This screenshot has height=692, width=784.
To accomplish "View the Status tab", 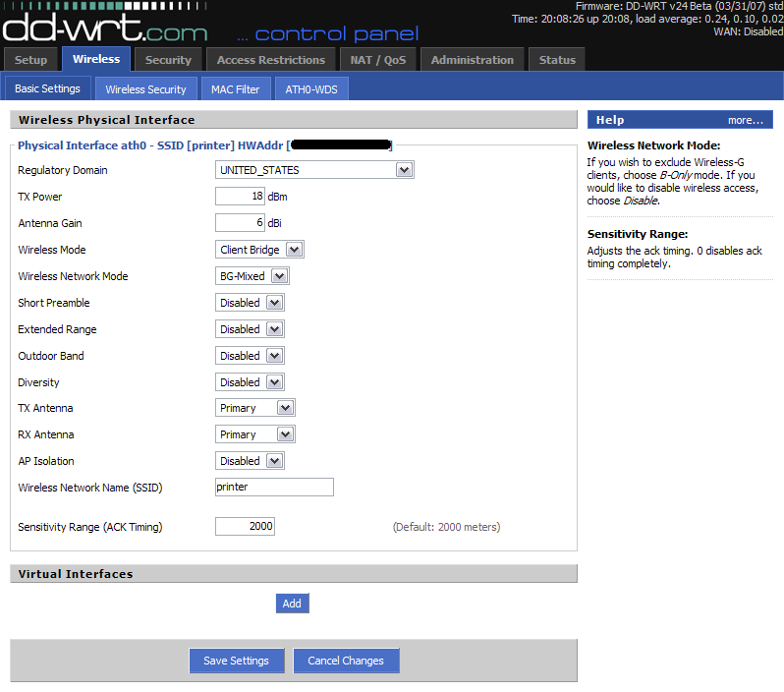I will 557,60.
